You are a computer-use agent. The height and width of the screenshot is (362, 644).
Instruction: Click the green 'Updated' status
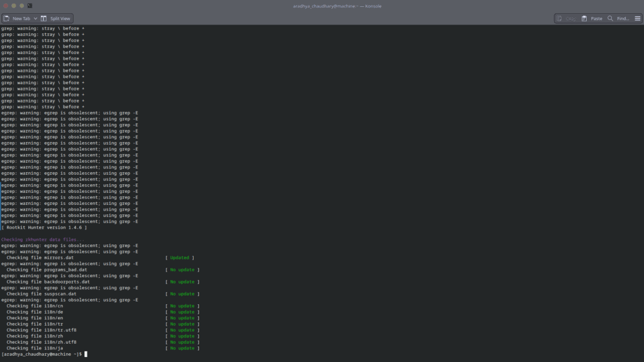coord(179,258)
